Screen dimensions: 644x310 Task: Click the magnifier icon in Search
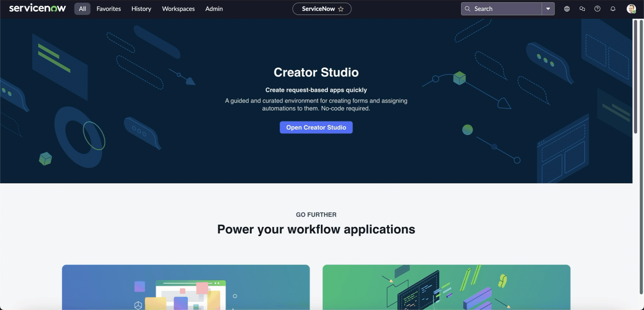pos(467,8)
